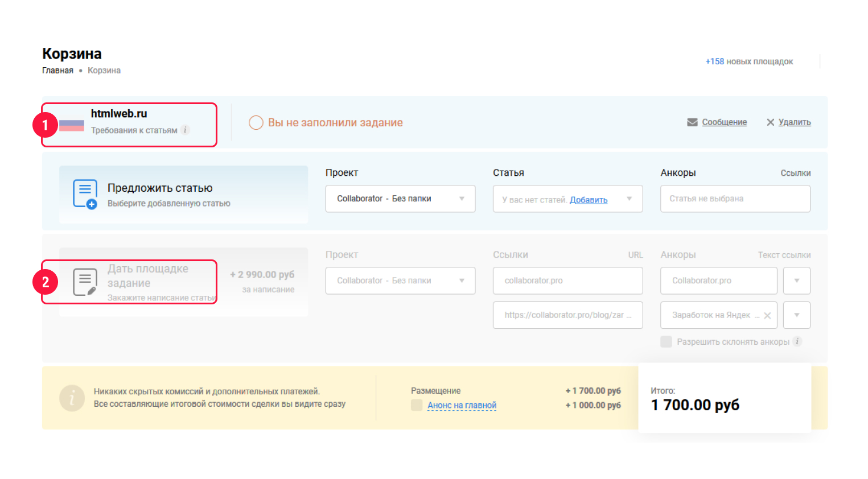The height and width of the screenshot is (479, 868).
Task: Open the project dropdown for suggest article
Action: (400, 199)
